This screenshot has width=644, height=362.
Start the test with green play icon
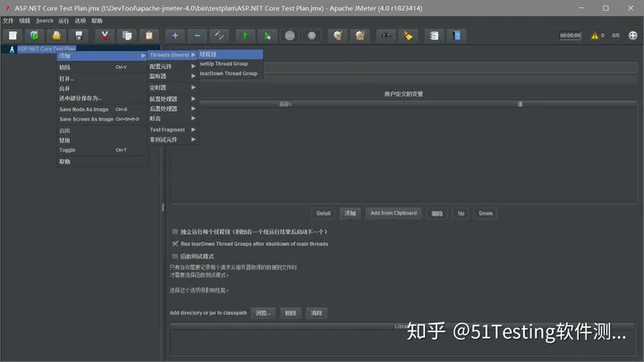(245, 36)
